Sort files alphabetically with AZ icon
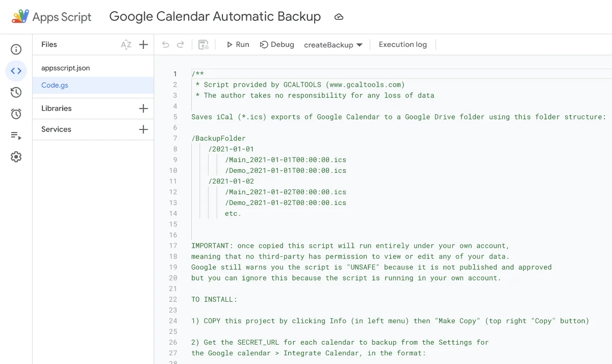Screen dimensions: 612x364 tap(126, 45)
